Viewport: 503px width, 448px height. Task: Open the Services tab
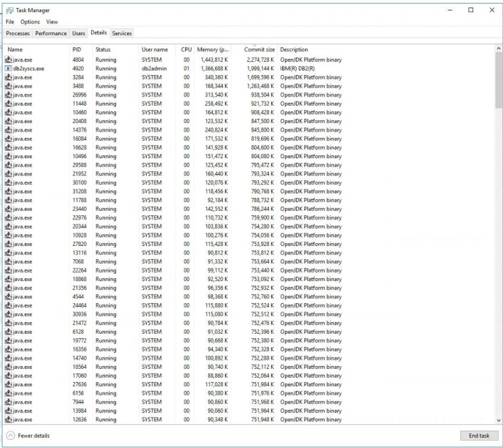(122, 33)
